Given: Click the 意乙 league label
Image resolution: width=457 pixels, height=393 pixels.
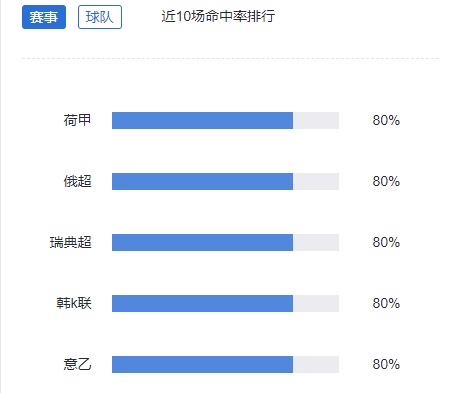Looking at the screenshot, I should pos(77,364).
